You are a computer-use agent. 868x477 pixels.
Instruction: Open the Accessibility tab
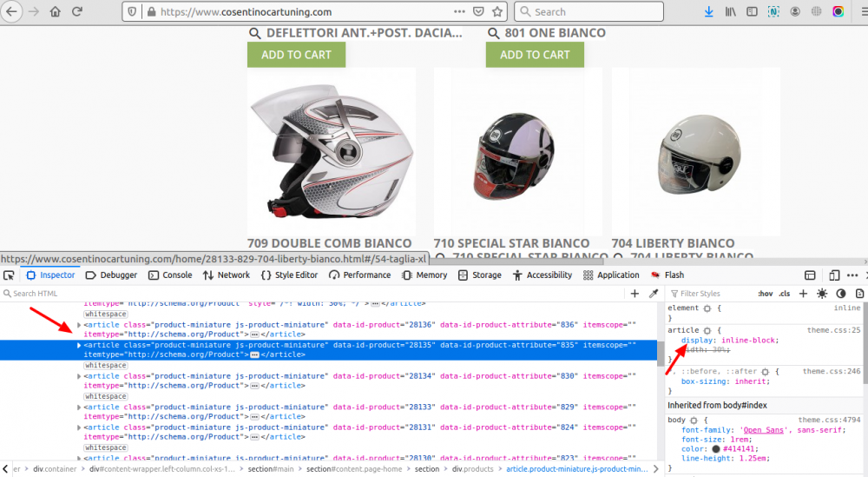point(542,275)
